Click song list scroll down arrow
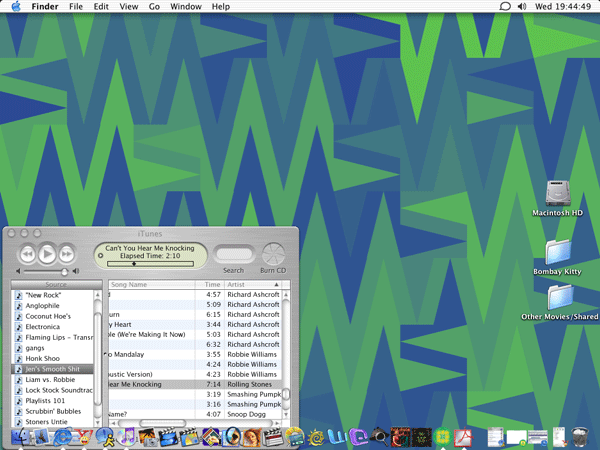The image size is (600, 450). click(x=286, y=414)
